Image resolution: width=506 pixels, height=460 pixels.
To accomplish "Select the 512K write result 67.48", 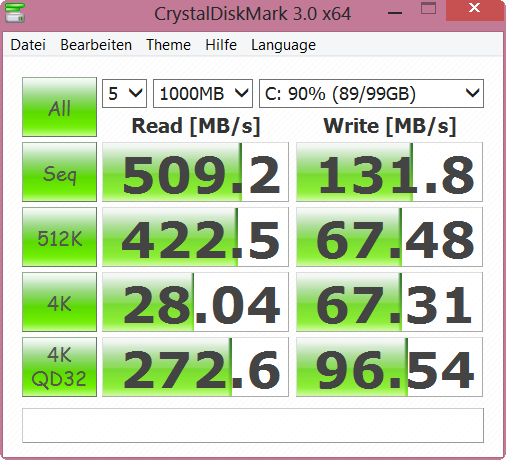I will [x=389, y=237].
